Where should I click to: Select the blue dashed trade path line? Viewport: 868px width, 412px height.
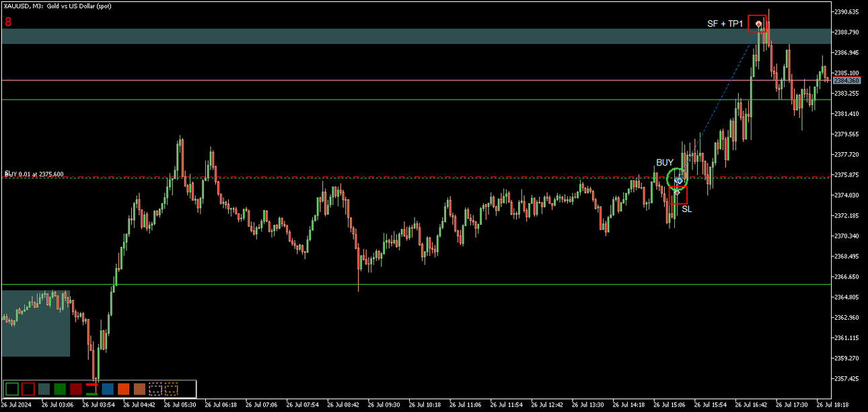[x=719, y=102]
